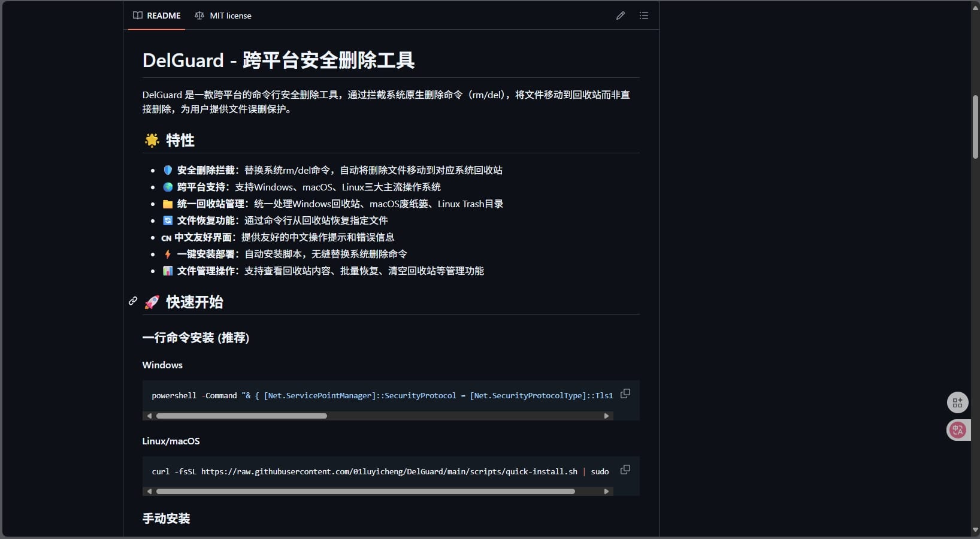Screen dimensions: 980x539
Task: Open the floating extensions widget button
Action: pyautogui.click(x=957, y=402)
